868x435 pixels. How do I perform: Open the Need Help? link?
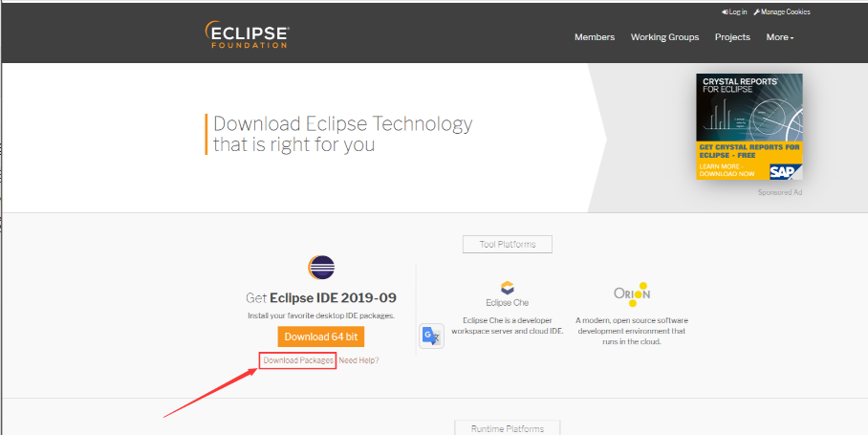(358, 360)
